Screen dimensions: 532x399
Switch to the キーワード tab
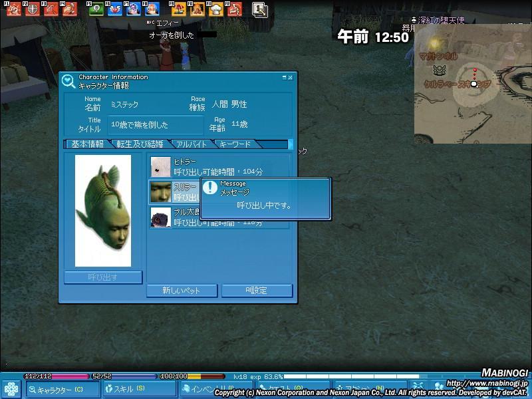tap(235, 144)
